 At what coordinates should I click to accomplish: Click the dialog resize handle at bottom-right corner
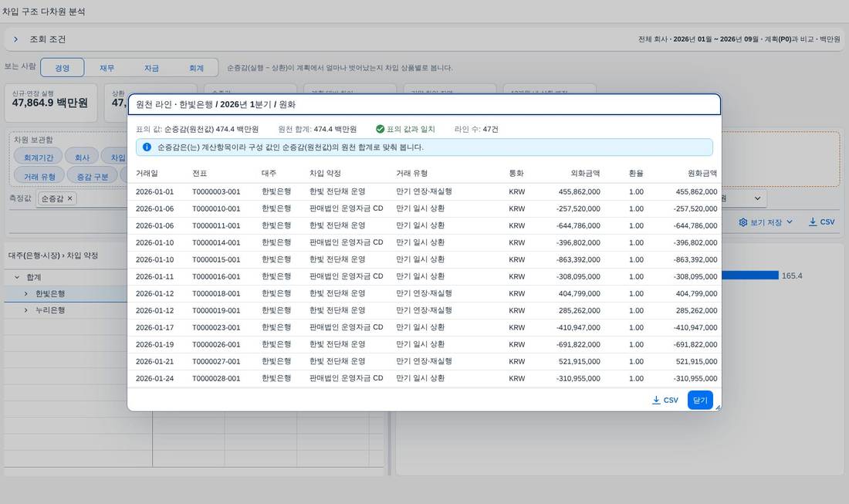coord(718,407)
